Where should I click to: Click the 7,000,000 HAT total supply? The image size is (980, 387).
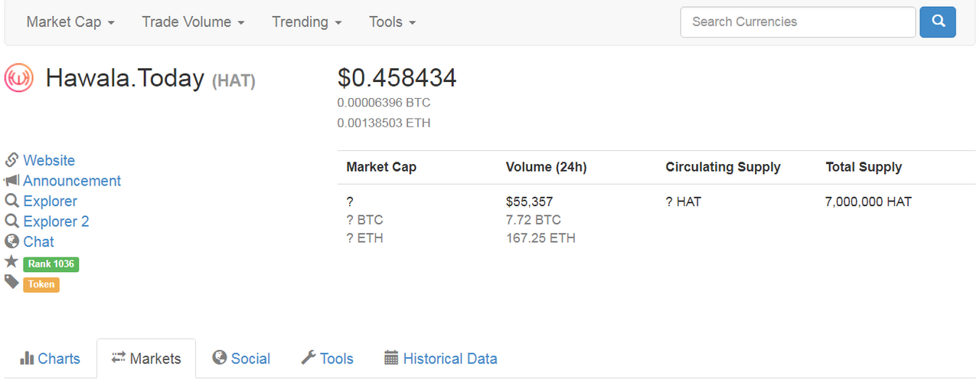point(868,202)
